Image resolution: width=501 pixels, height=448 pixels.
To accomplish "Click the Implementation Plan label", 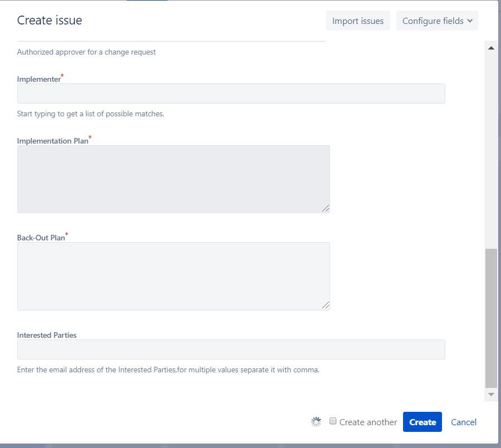I will (53, 141).
